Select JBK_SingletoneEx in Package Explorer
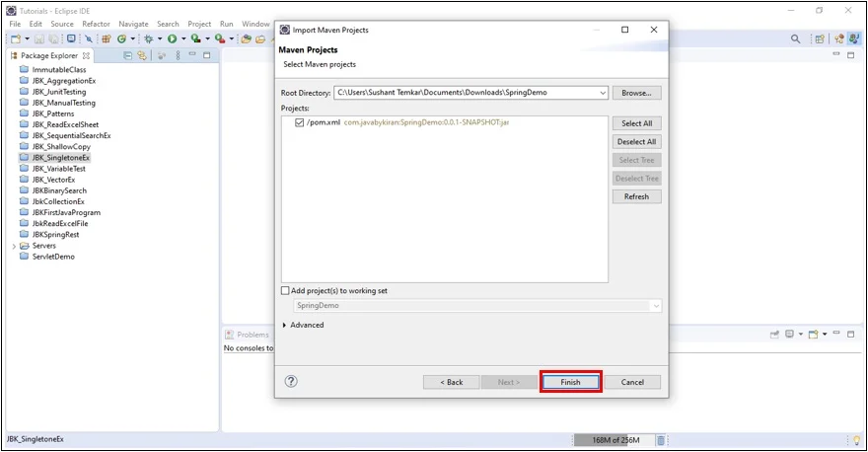The width and height of the screenshot is (868, 452). coord(54,158)
